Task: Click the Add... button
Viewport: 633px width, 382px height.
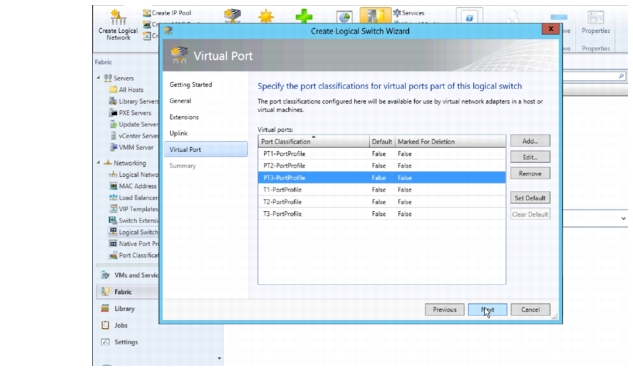Action: (x=530, y=141)
